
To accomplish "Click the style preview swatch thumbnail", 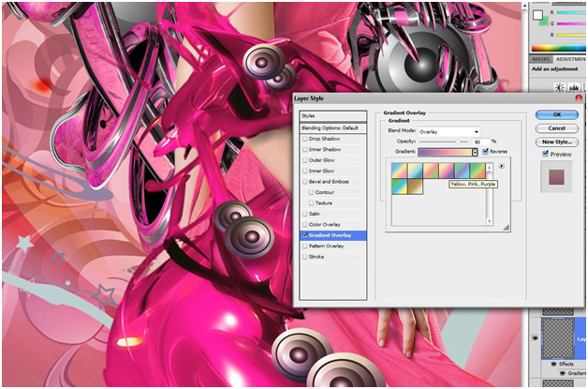I will (556, 177).
